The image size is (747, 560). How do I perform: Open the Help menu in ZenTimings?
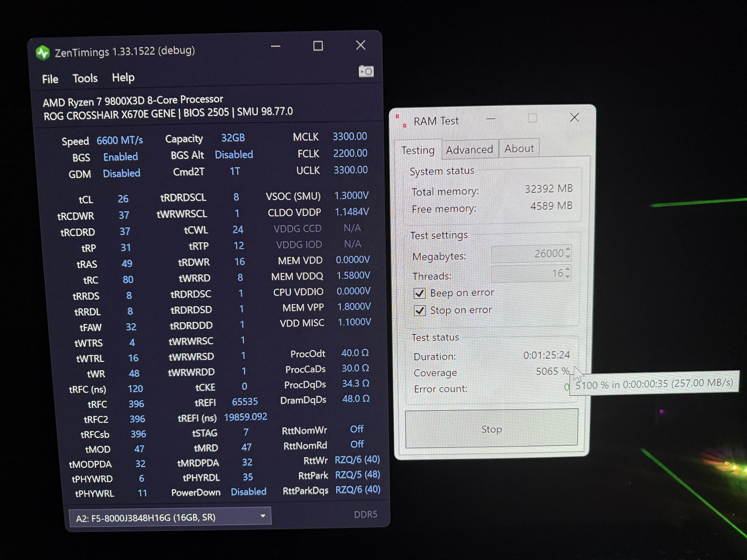123,78
